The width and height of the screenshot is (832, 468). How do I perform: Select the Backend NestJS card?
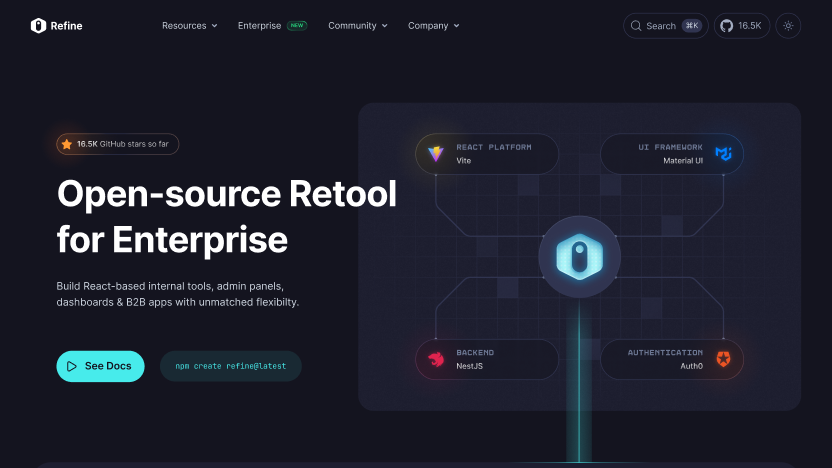487,359
